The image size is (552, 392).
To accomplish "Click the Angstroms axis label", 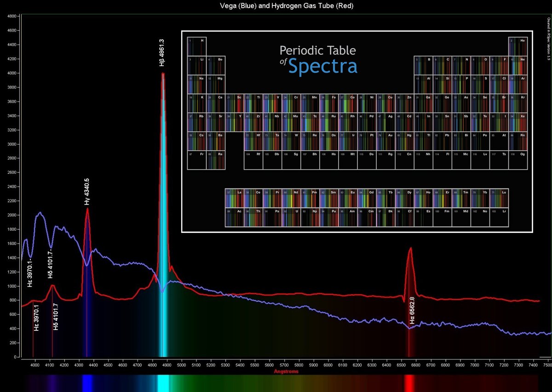I will (x=285, y=371).
